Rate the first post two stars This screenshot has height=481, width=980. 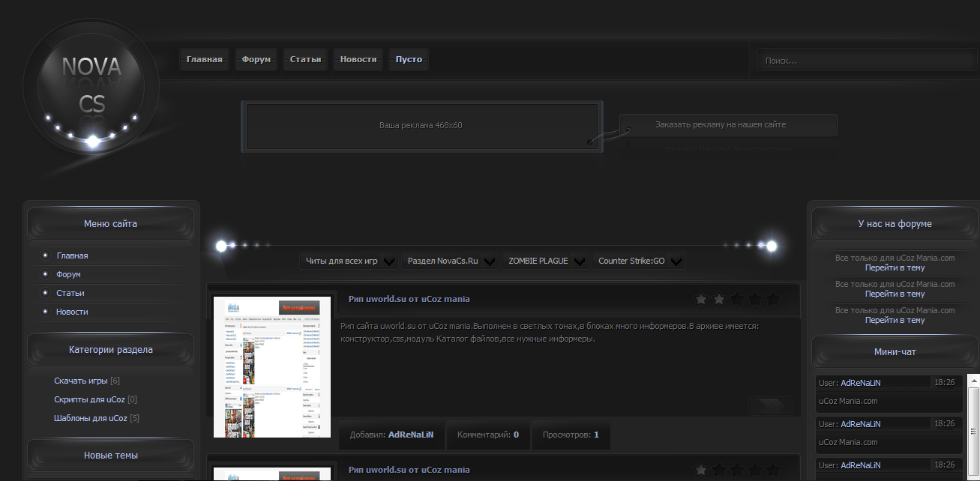coord(719,299)
